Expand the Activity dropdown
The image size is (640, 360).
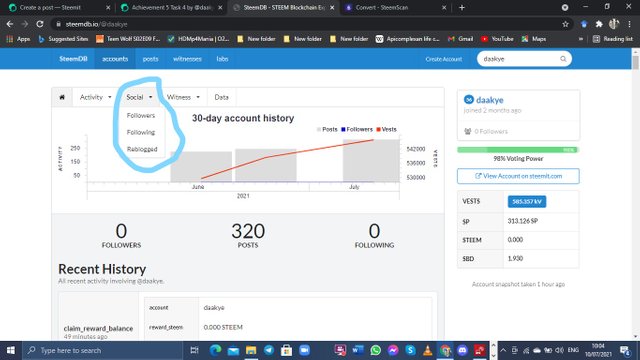pyautogui.click(x=96, y=97)
